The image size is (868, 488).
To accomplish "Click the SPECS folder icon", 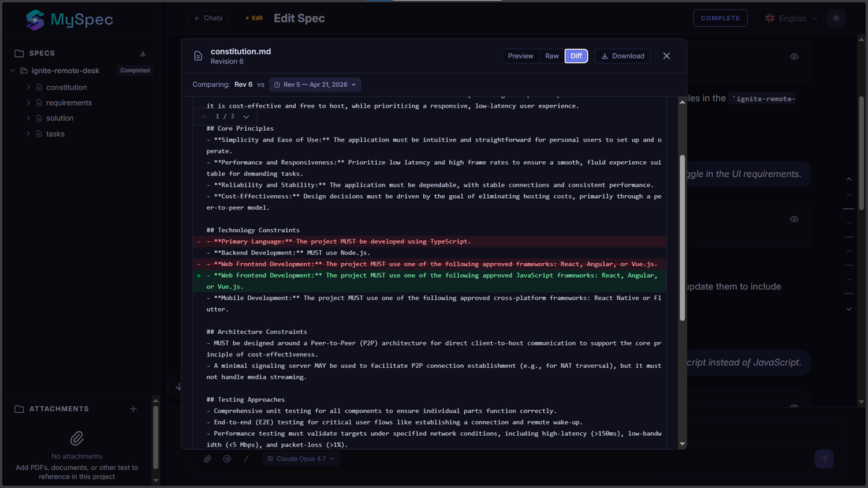I will pos(20,53).
